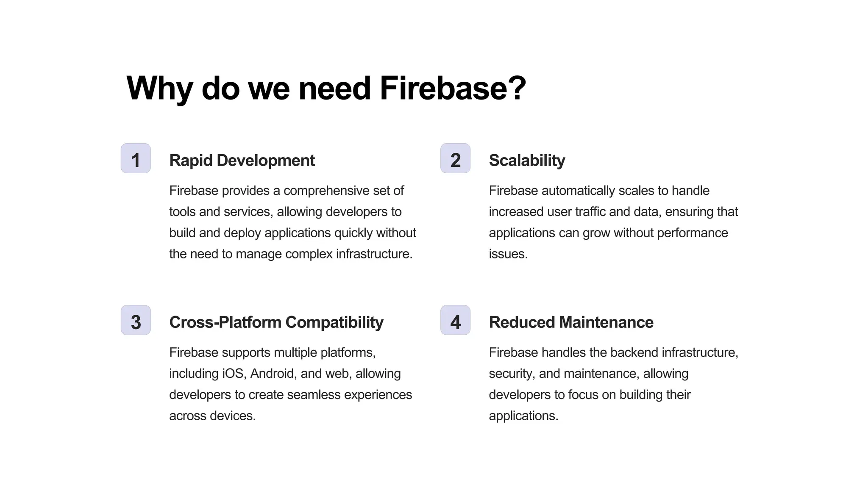This screenshot has width=868, height=488.
Task: Click the 'Why do we need Firebase?' title
Action: [326, 88]
